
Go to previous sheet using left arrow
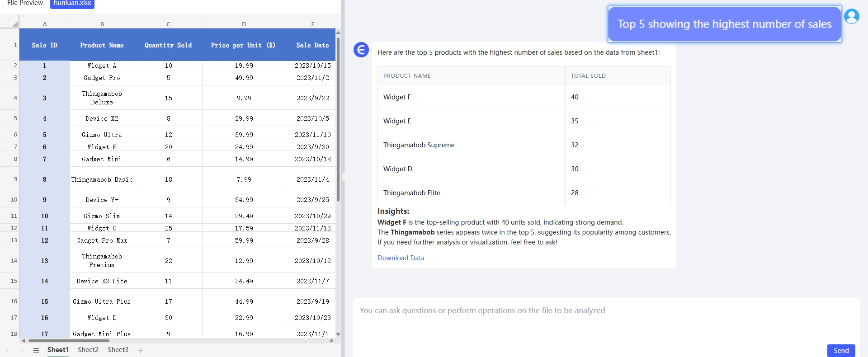[x=7, y=350]
